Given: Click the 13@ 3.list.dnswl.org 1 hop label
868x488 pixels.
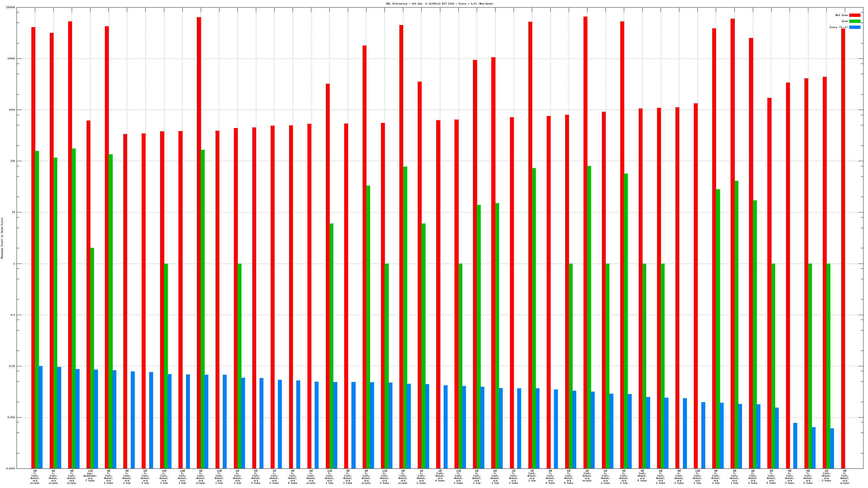Looking at the screenshot, I should tap(329, 477).
